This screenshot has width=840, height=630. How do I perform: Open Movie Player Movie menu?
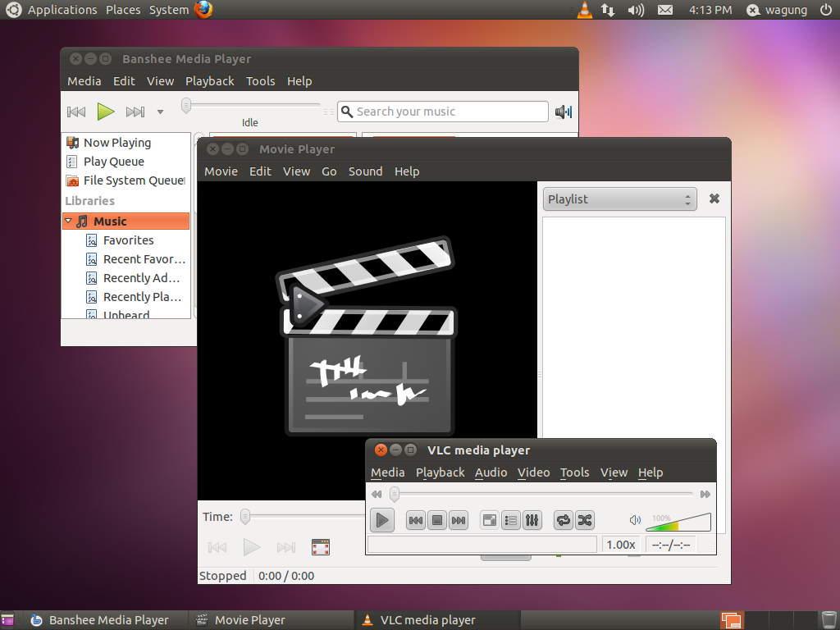[221, 171]
